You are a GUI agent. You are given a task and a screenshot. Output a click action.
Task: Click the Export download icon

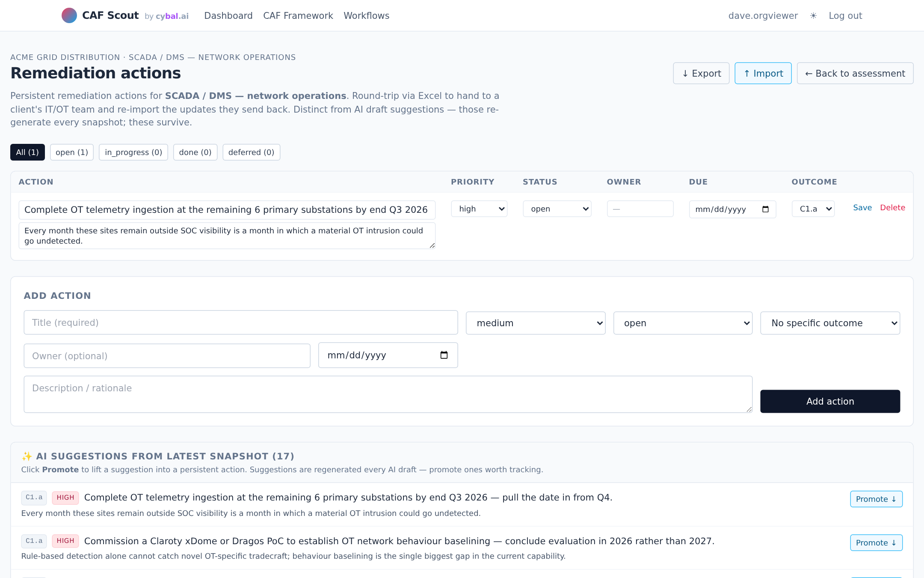(686, 73)
